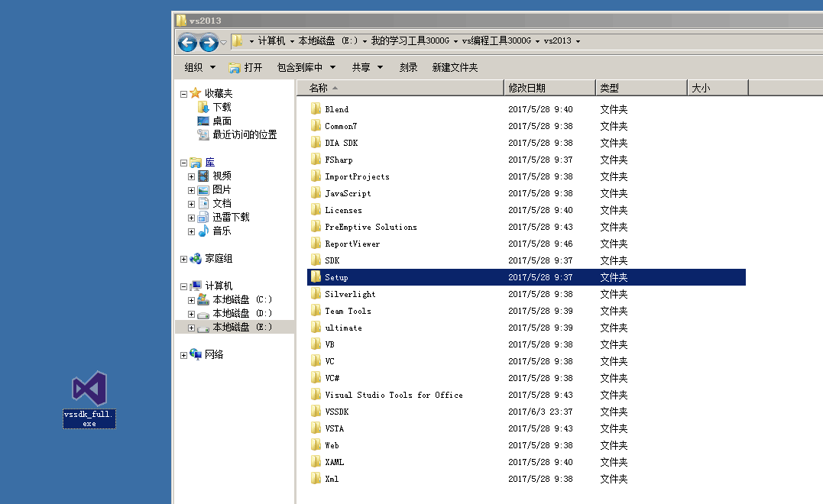
Task: Click the Silverlight folder icon
Action: (x=316, y=293)
